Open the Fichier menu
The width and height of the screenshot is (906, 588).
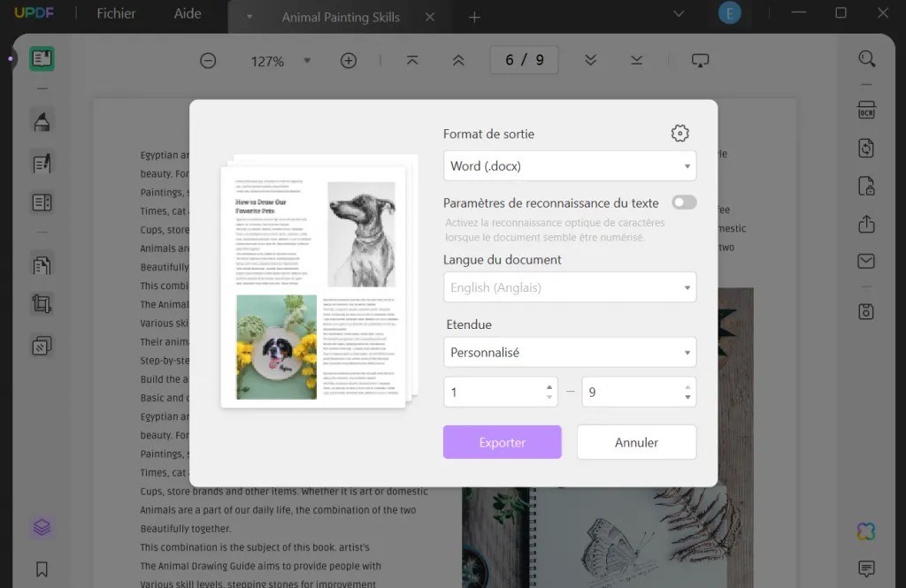pos(116,13)
